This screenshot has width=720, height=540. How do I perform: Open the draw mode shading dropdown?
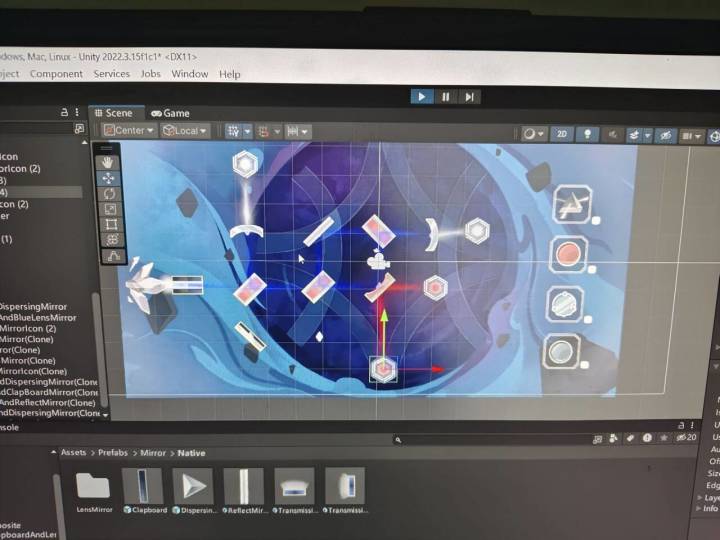[x=534, y=134]
